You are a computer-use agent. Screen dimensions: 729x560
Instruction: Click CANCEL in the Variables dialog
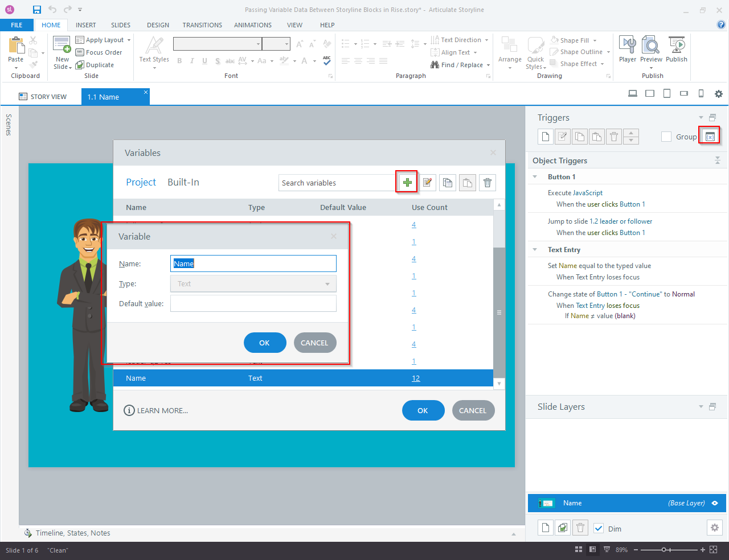pyautogui.click(x=473, y=410)
